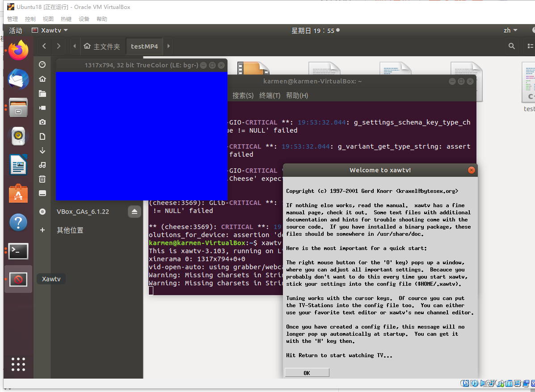The width and height of the screenshot is (535, 392).
Task: Switch to Terminal via dock icon
Action: point(18,251)
